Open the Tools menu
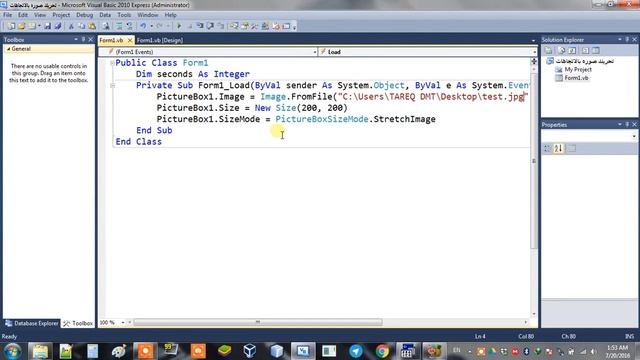Image resolution: width=640 pixels, height=360 pixels. tap(124, 15)
